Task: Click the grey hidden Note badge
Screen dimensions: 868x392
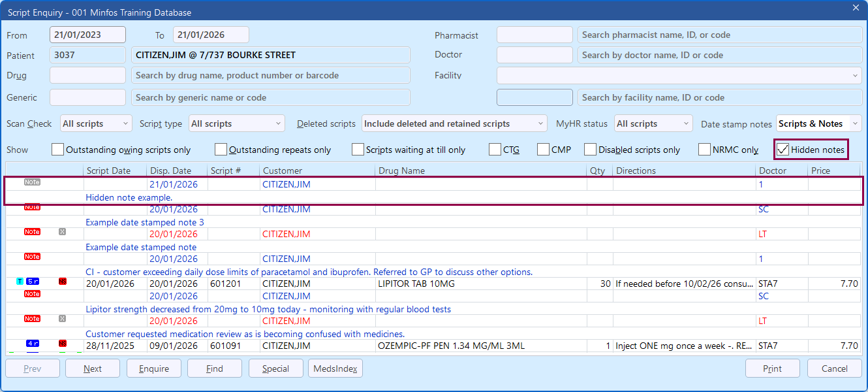Action: point(32,182)
